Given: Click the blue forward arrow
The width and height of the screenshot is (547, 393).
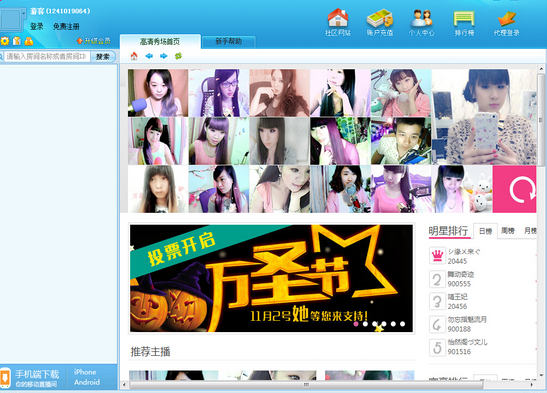Looking at the screenshot, I should point(164,56).
